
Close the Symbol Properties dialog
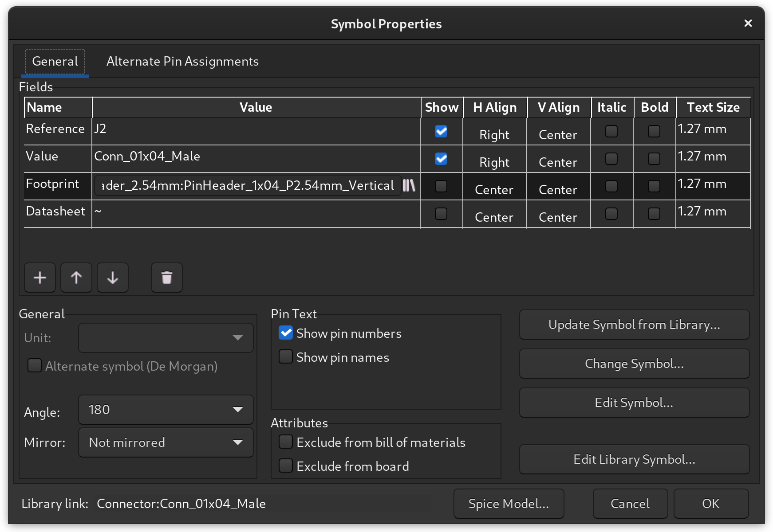748,23
